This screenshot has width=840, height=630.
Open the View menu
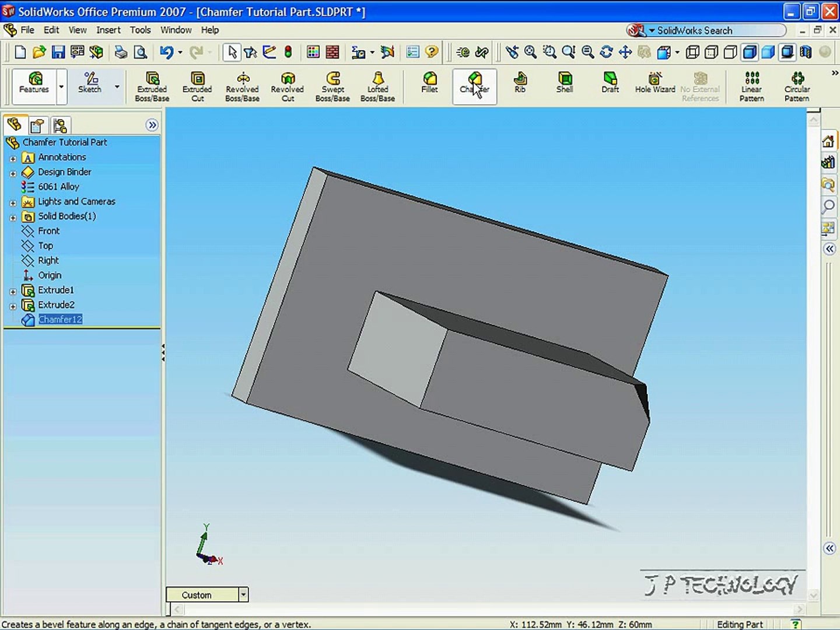pyautogui.click(x=78, y=30)
